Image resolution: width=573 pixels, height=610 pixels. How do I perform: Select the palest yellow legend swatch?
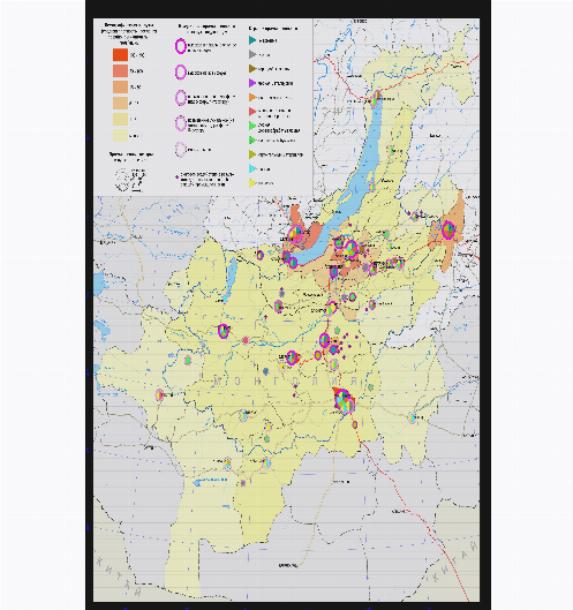(120, 135)
